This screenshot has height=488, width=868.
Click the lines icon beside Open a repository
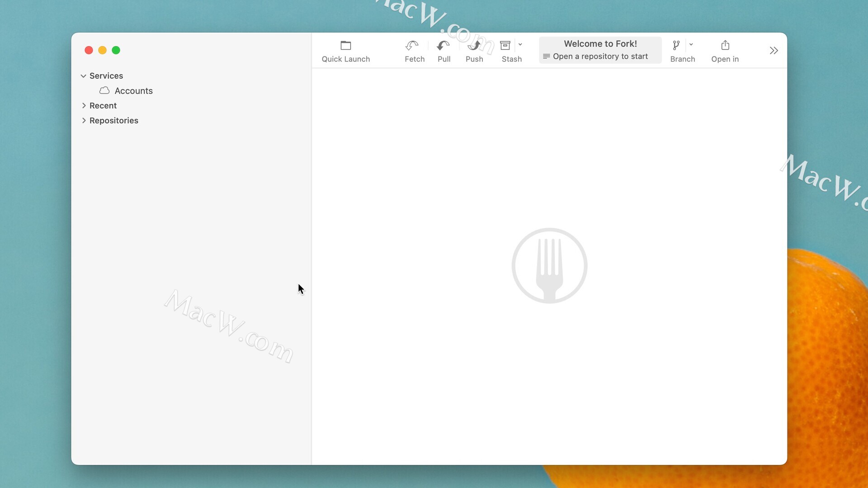(x=547, y=56)
